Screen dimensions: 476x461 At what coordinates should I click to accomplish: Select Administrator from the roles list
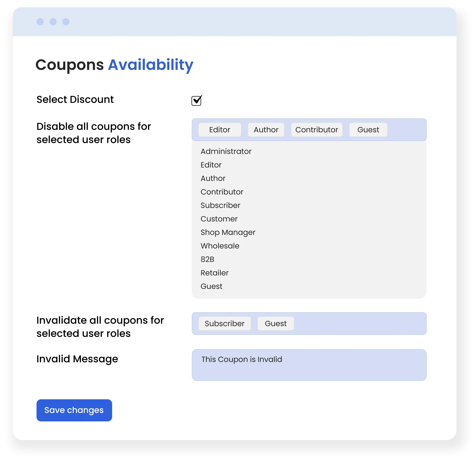point(226,151)
